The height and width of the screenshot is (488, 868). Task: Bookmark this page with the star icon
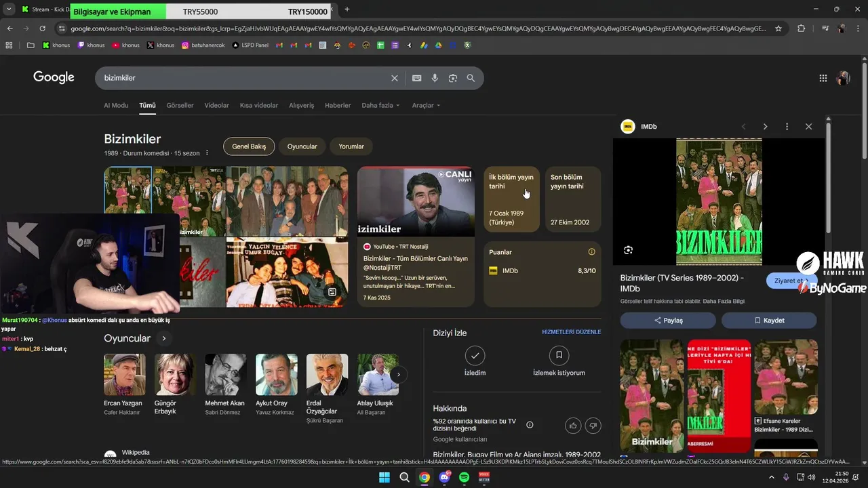[778, 28]
